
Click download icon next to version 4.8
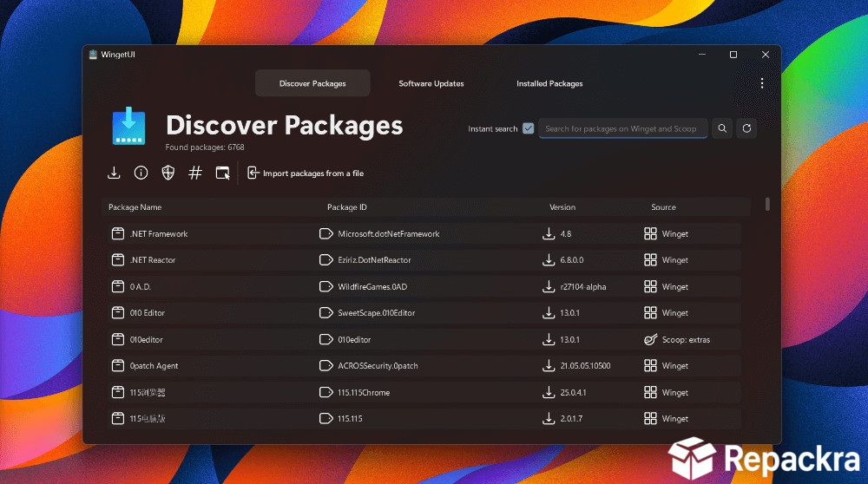click(549, 233)
